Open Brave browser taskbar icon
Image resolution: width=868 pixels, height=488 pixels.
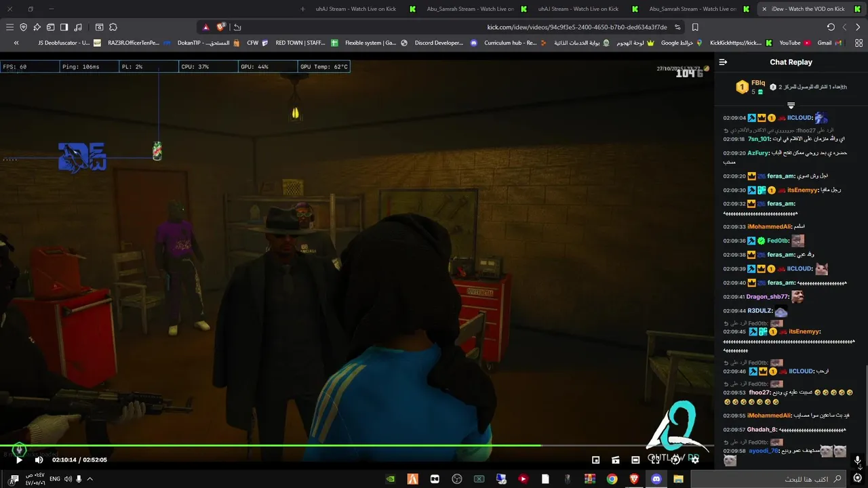coord(633,479)
